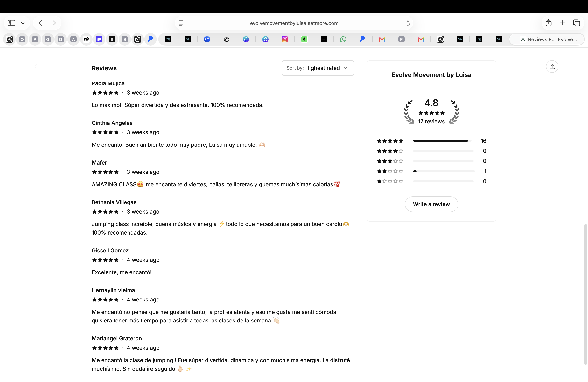This screenshot has width=588, height=382.
Task: Switch to the pinned purple square tab
Action: [99, 39]
